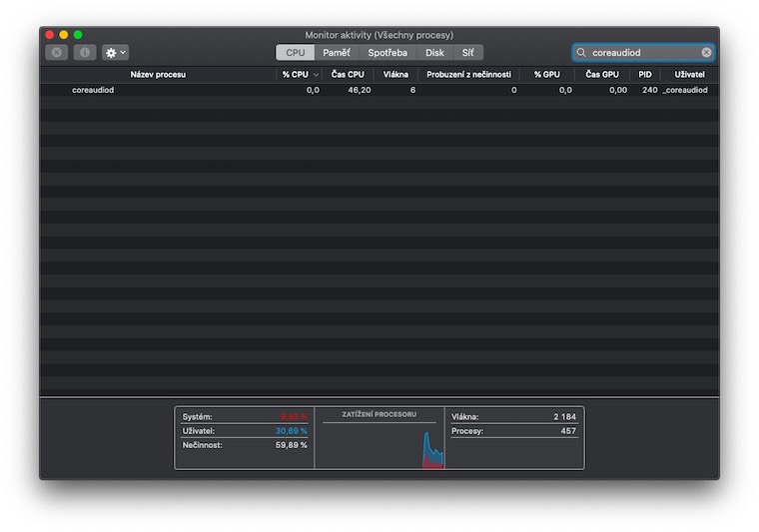Sort by the % GPU column
759x532 pixels.
tap(547, 75)
